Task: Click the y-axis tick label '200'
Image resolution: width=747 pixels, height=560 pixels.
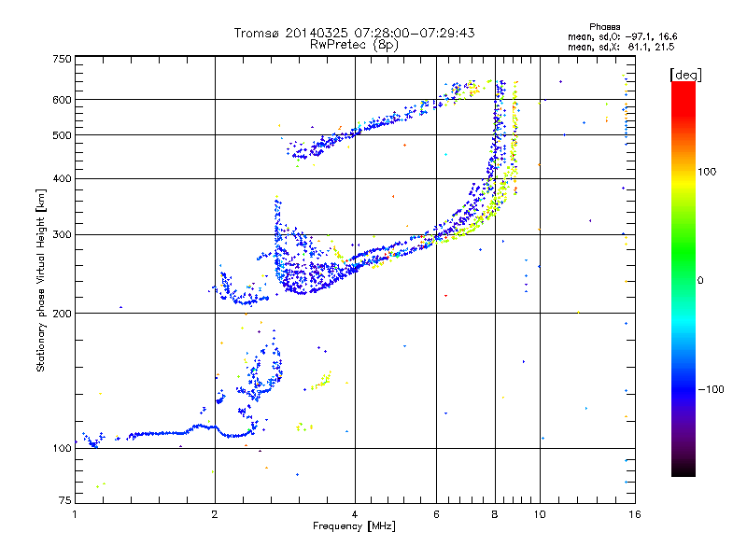Action: pos(62,314)
